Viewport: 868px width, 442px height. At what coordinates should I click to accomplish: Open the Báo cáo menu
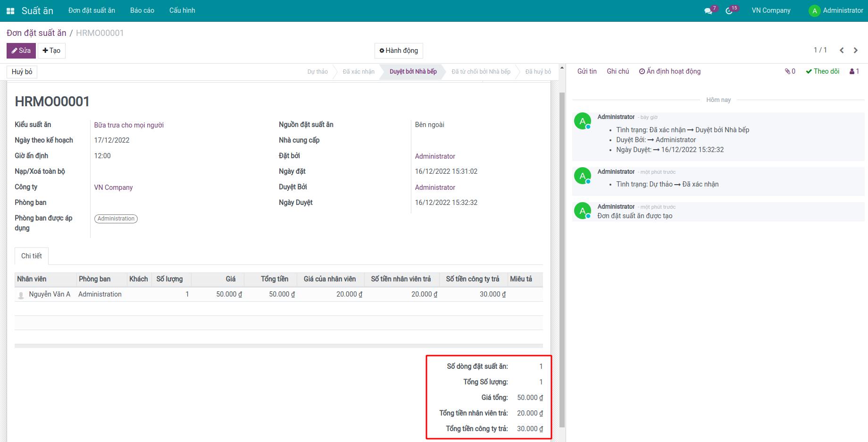[x=142, y=10]
